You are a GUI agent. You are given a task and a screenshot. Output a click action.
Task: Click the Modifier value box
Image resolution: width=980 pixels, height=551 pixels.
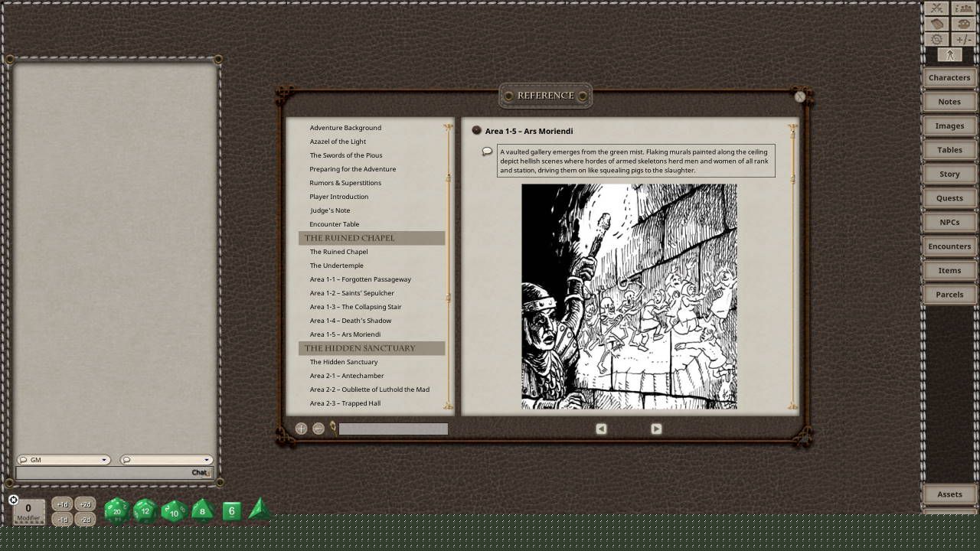pos(29,511)
